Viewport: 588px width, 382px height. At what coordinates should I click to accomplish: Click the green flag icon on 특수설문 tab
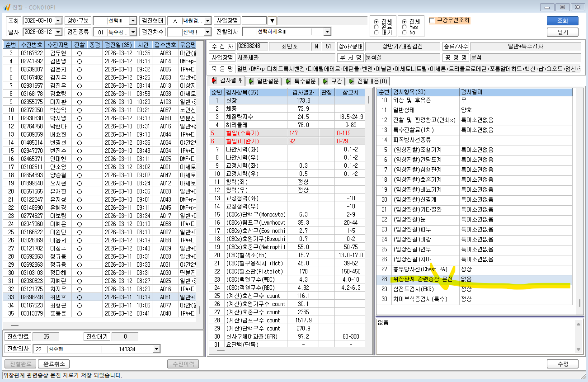tap(287, 81)
